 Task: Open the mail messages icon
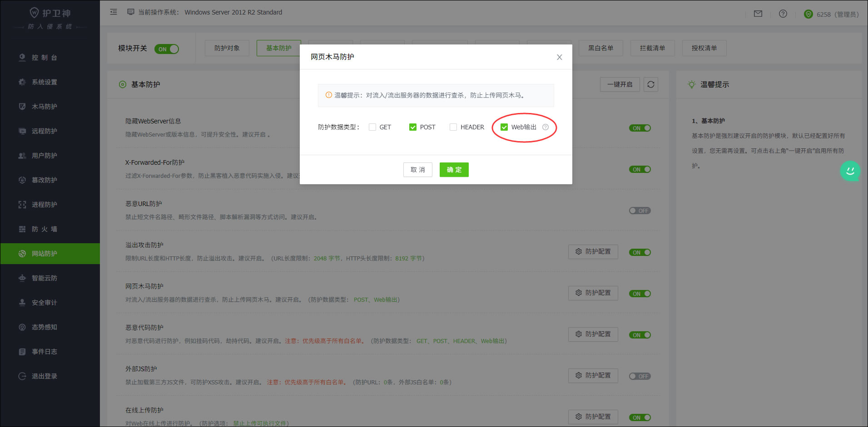(758, 14)
